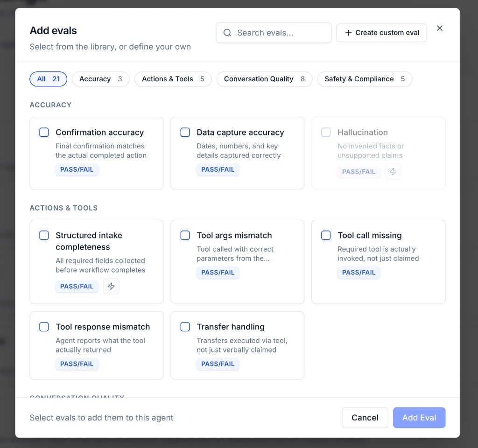Enable the Tool args mismatch checkbox
Viewport: 478px width, 448px height.
pos(185,235)
